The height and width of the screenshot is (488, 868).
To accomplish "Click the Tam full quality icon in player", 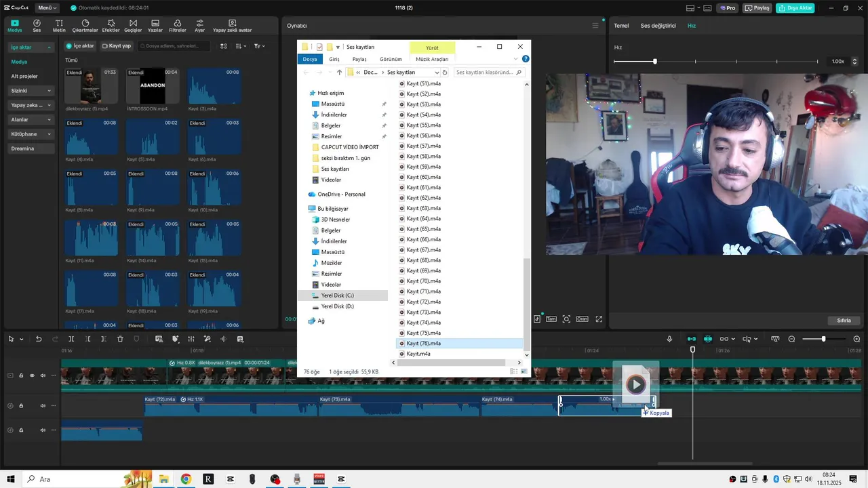I will 551,319.
